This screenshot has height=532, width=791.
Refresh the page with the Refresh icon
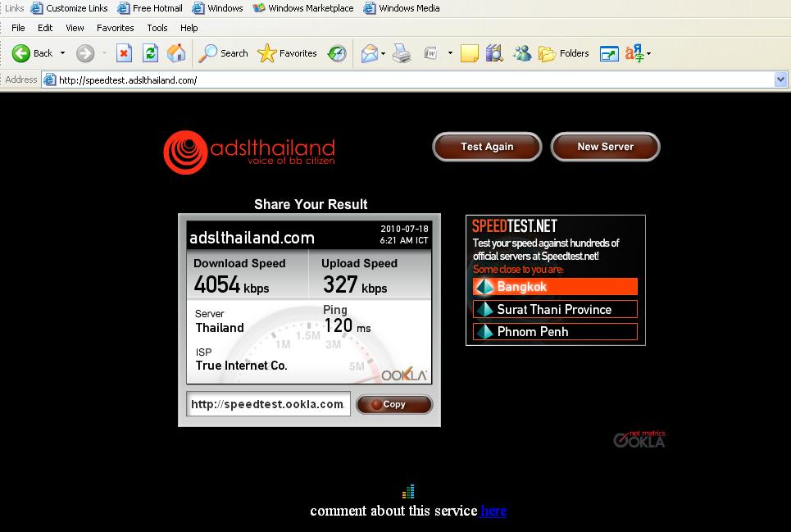point(150,53)
